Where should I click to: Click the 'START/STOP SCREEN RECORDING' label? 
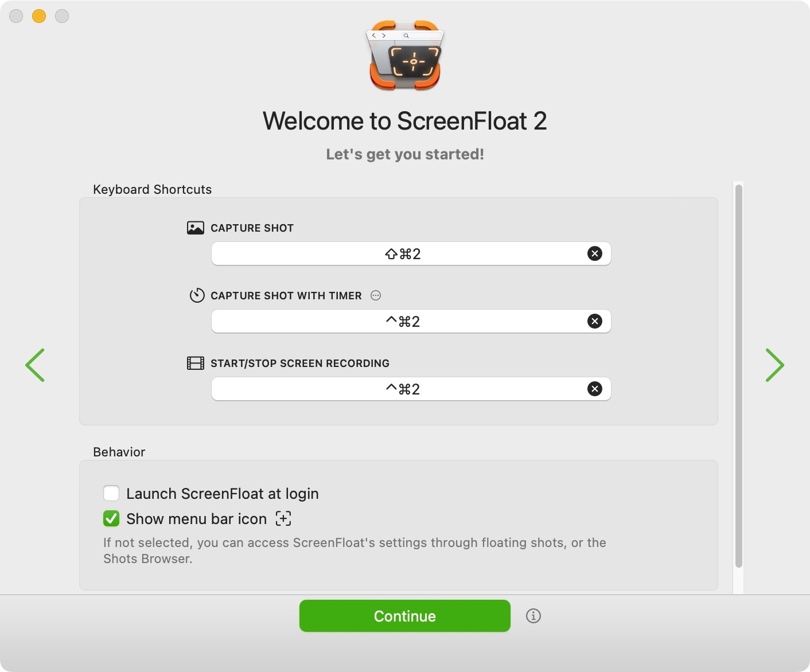coord(300,363)
